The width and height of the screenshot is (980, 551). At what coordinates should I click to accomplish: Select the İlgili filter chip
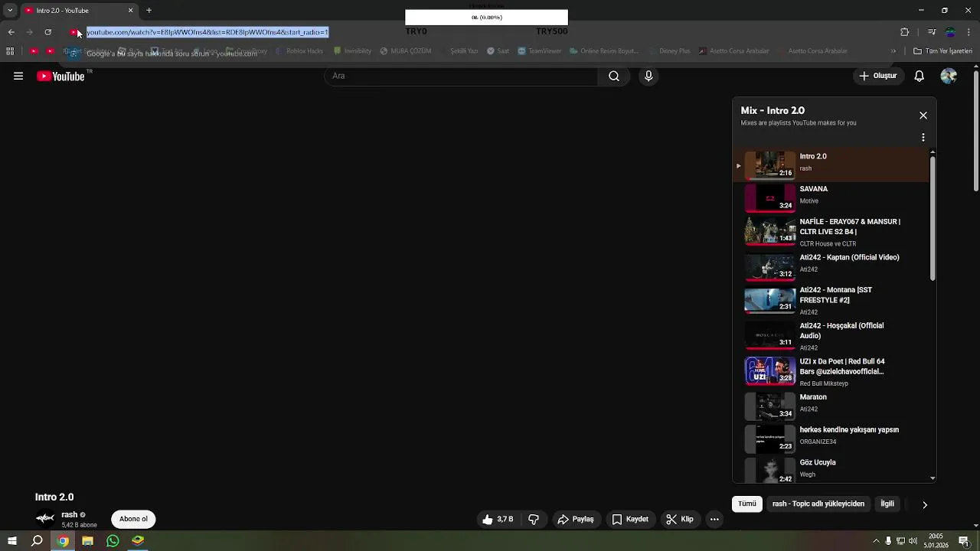click(887, 504)
